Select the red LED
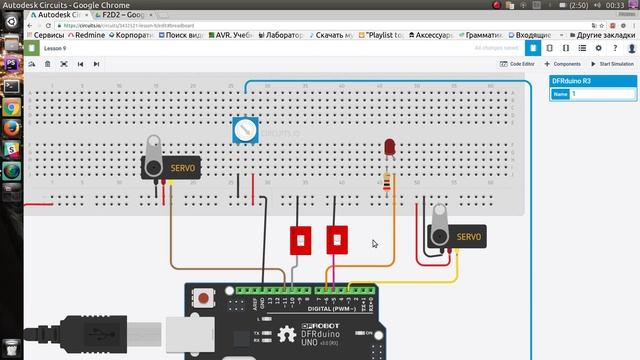 pos(389,148)
